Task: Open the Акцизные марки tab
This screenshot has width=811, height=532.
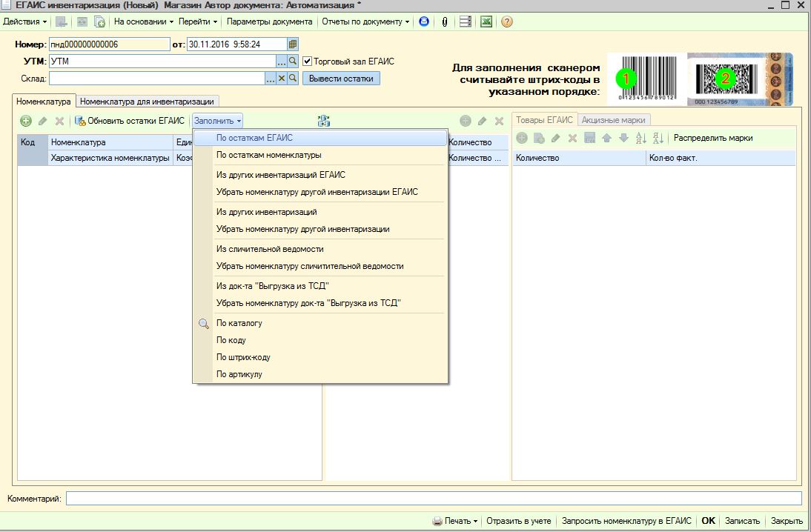Action: click(x=612, y=119)
